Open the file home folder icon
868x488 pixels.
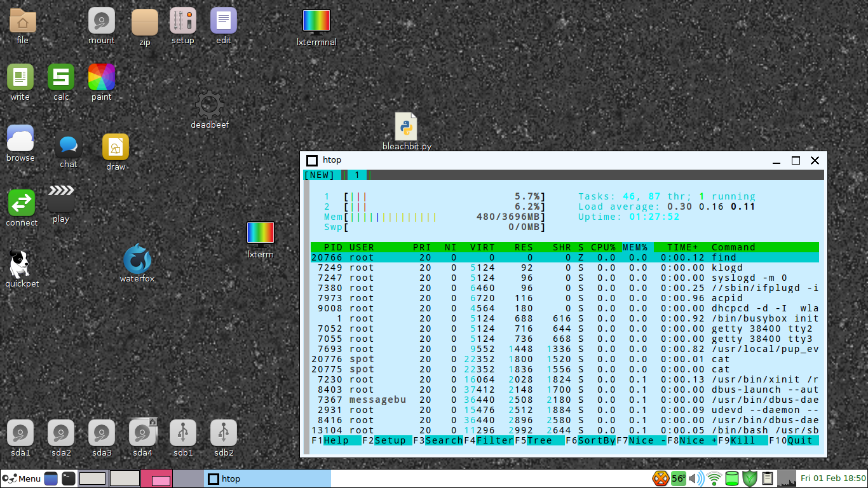[x=23, y=20]
